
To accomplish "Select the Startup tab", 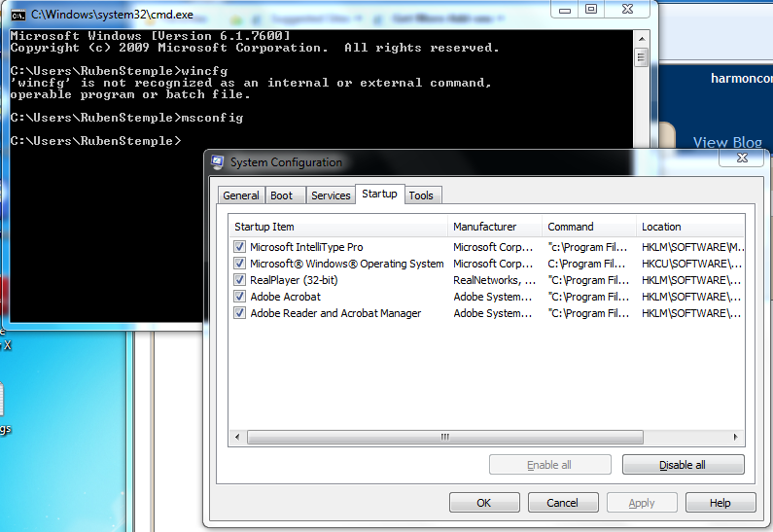I will tap(379, 194).
